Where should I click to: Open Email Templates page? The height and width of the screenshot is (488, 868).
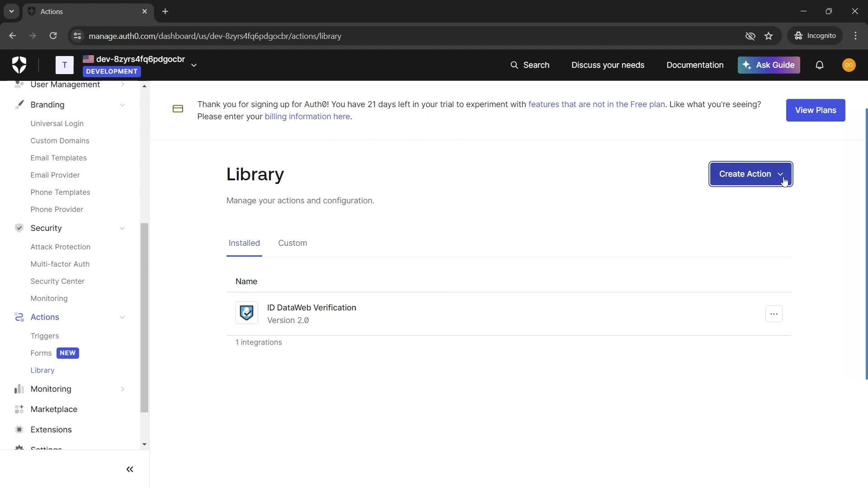click(x=58, y=158)
